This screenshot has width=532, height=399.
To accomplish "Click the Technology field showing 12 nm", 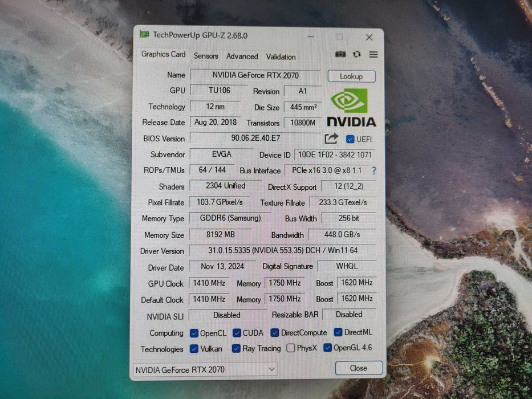I will click(x=216, y=107).
